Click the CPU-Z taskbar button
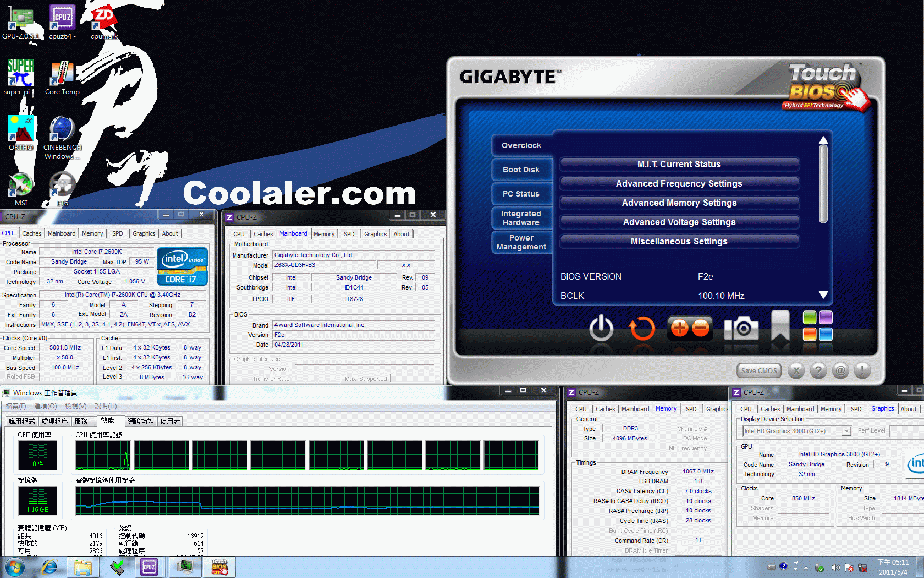The image size is (924, 578). coord(149,567)
